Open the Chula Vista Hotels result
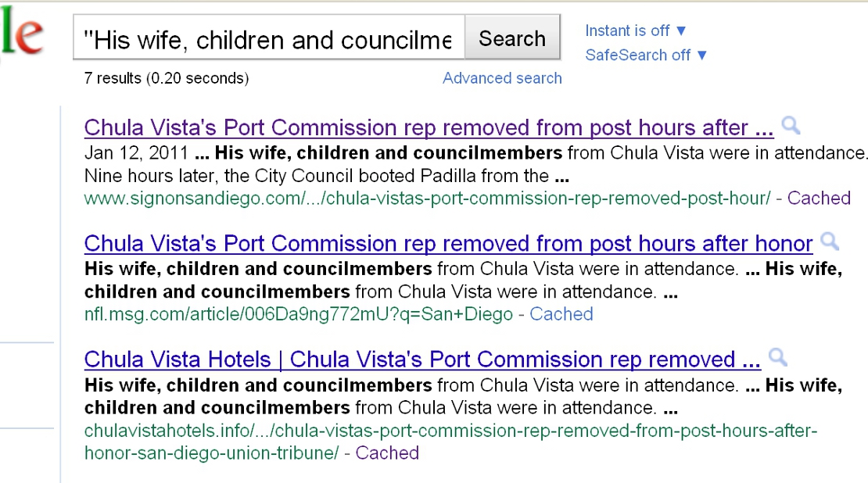Image resolution: width=868 pixels, height=483 pixels. [421, 359]
